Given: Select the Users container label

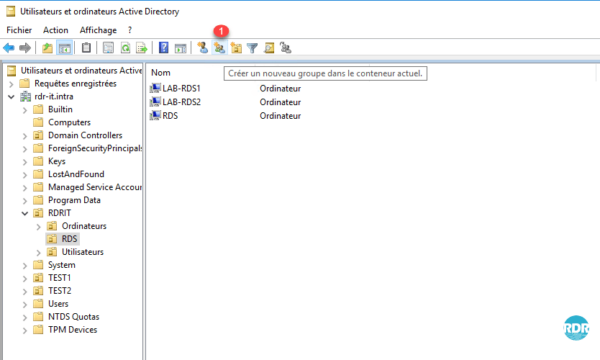Looking at the screenshot, I should [58, 304].
